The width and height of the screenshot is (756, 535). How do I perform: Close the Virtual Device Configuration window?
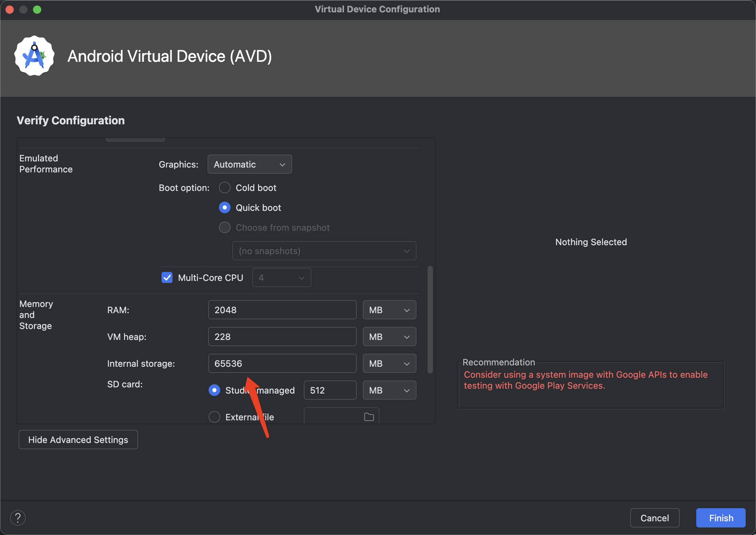click(x=10, y=10)
